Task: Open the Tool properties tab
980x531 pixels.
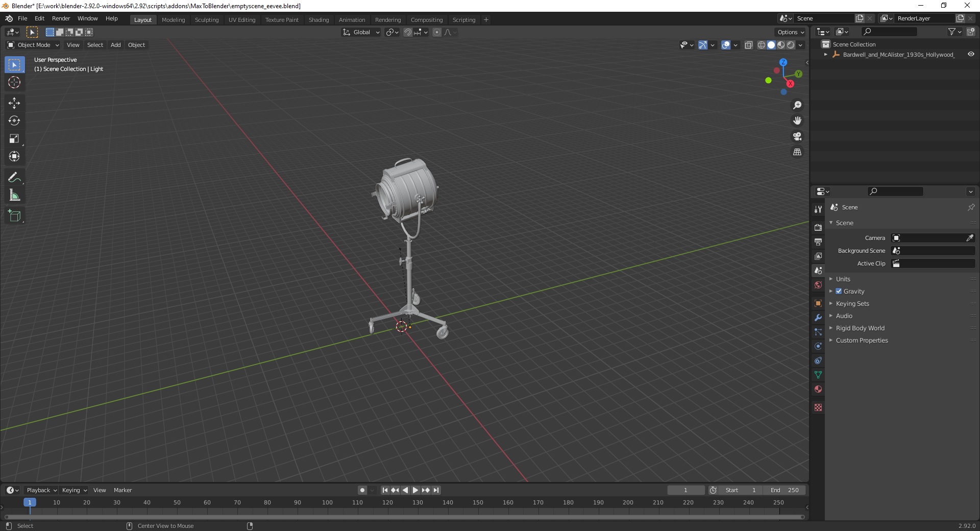Action: [818, 209]
